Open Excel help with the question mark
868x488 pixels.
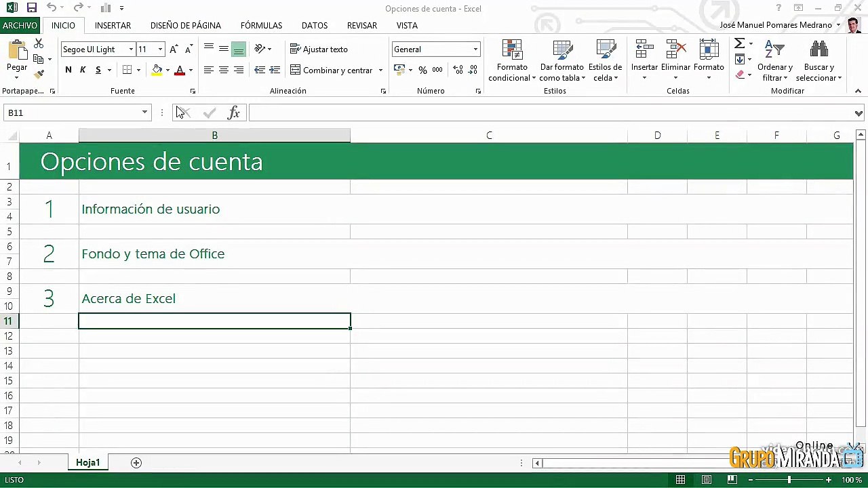pos(779,8)
